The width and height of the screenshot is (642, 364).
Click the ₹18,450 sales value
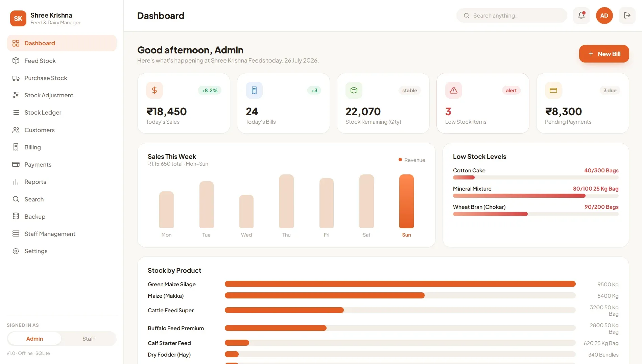click(166, 112)
